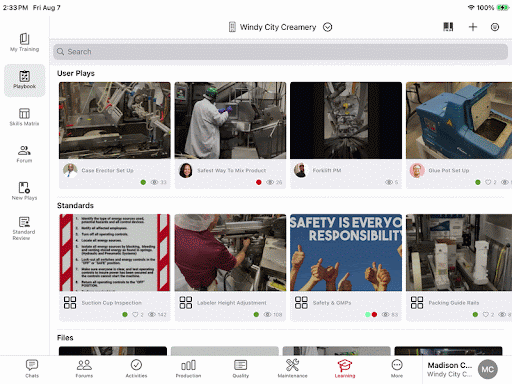This screenshot has width=512, height=384.
Task: Switch to the Forums tab
Action: coord(84,369)
